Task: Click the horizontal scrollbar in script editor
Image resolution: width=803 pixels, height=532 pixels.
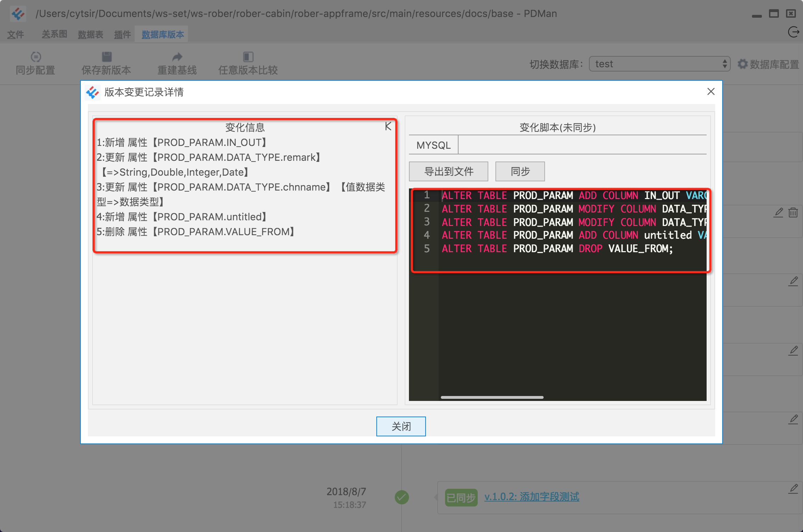Action: click(492, 397)
